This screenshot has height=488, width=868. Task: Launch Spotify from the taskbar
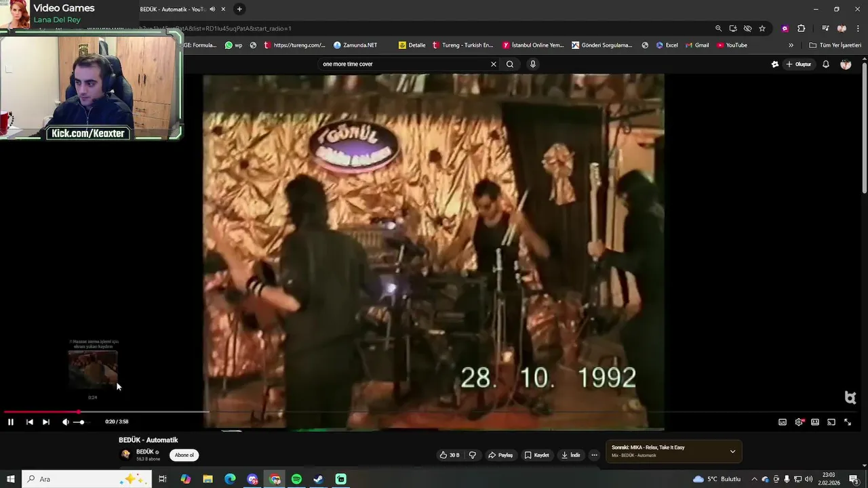(x=296, y=479)
